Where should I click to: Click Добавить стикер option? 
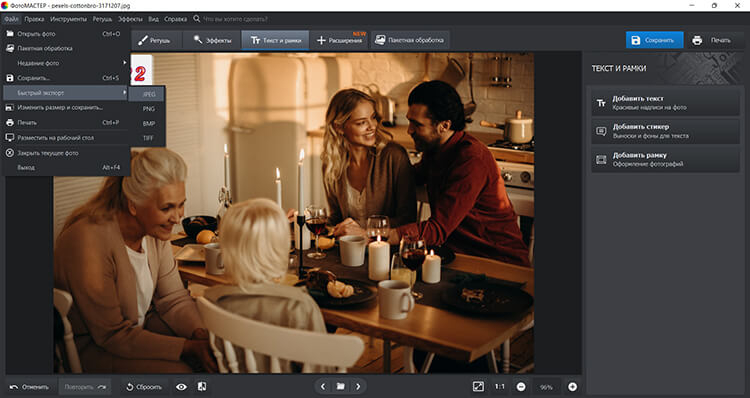[665, 131]
